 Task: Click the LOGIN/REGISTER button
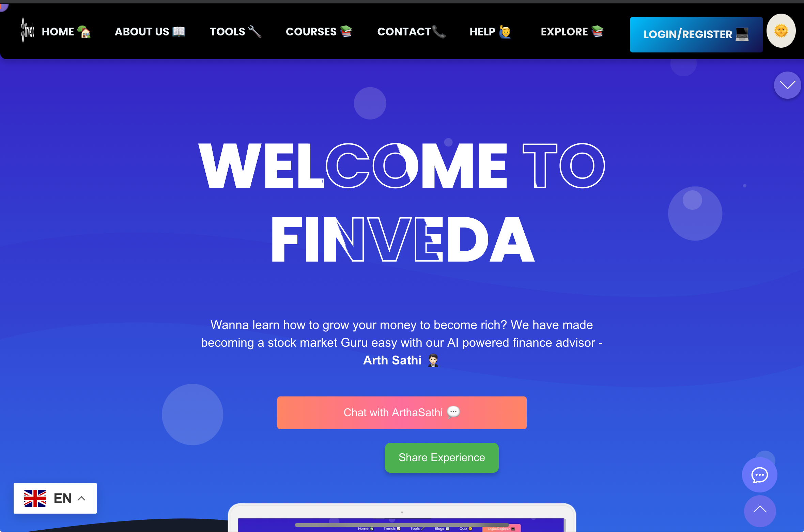[x=695, y=34]
